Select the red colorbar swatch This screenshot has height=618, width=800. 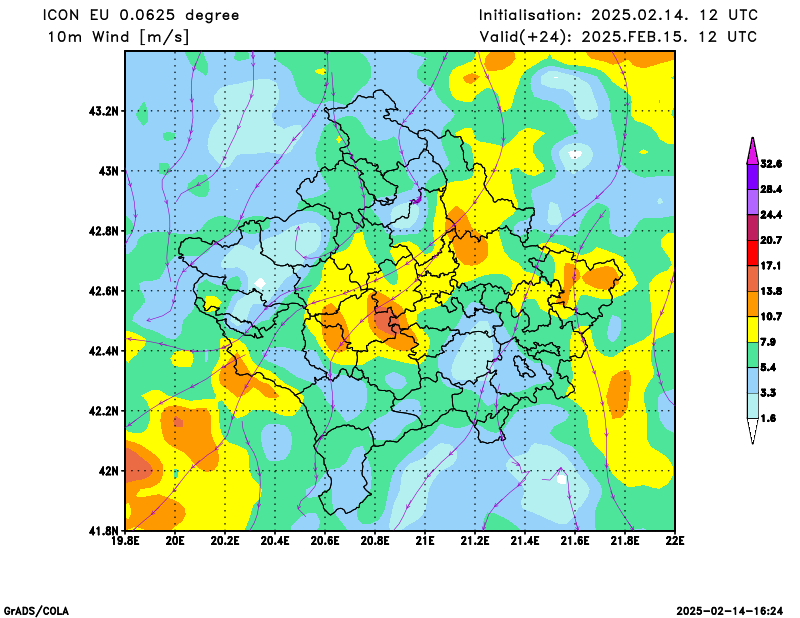[x=753, y=253]
